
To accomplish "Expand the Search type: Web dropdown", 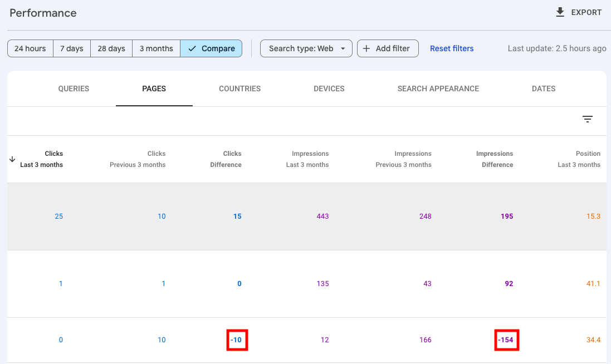I will pos(306,48).
